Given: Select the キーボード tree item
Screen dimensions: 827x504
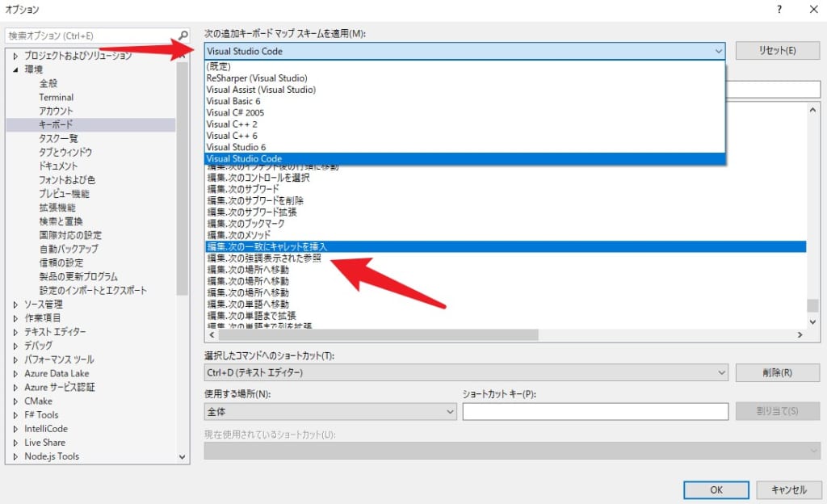Looking at the screenshot, I should pyautogui.click(x=90, y=124).
